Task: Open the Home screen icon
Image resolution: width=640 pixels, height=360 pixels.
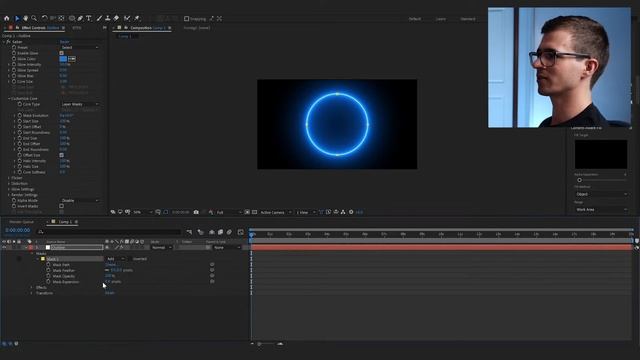Action: click(x=7, y=18)
